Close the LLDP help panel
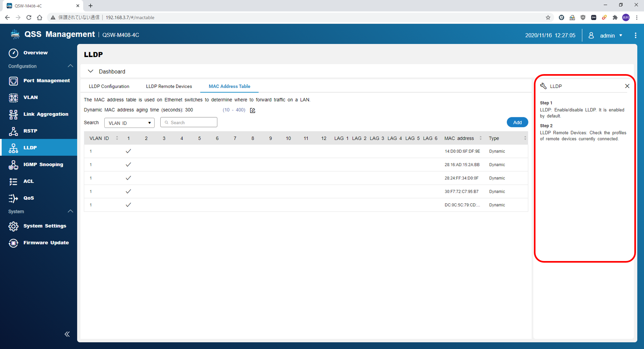The image size is (644, 349). (627, 86)
